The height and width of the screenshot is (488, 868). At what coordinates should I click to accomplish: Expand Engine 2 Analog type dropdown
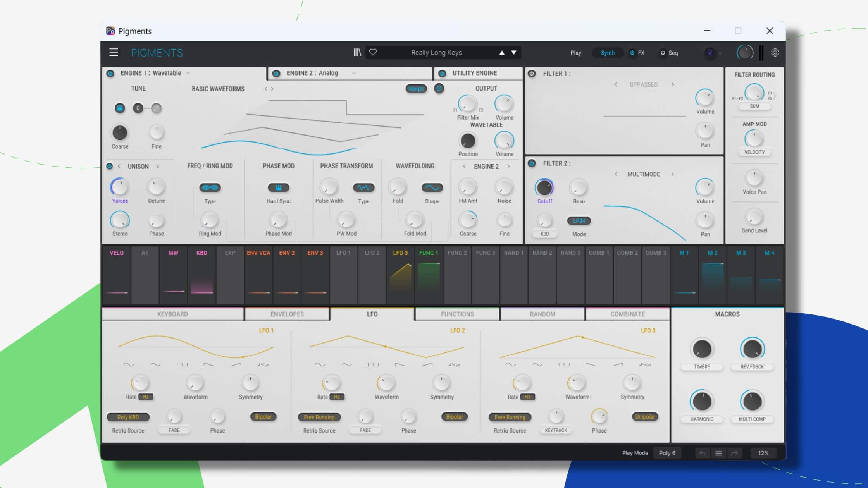(354, 73)
